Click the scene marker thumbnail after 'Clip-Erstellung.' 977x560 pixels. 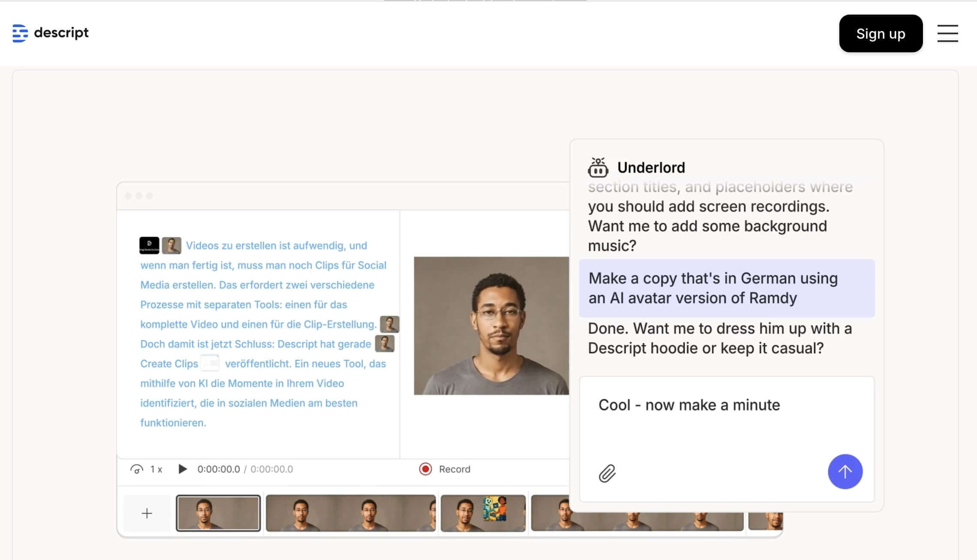[x=389, y=324]
